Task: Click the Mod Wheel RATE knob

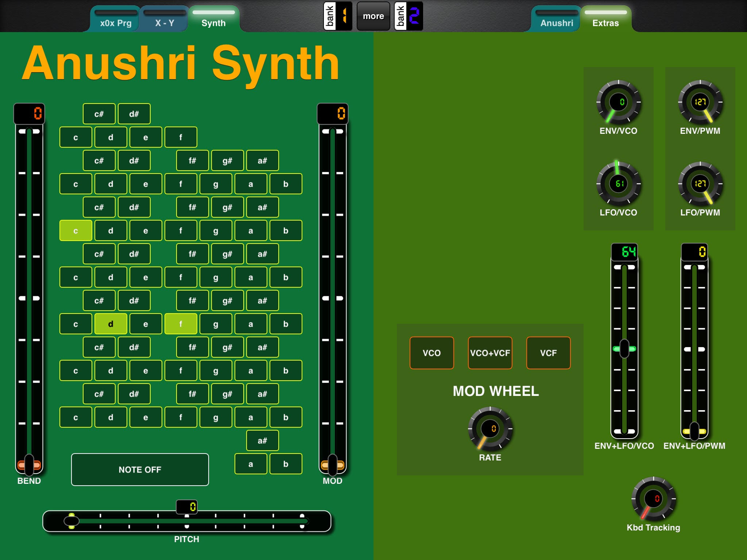Action: (x=490, y=429)
